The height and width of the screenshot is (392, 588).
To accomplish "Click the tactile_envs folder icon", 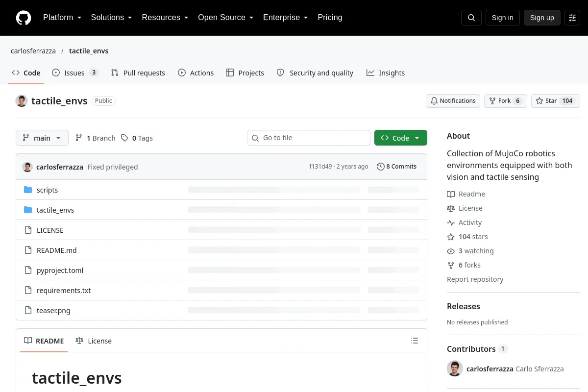I will pyautogui.click(x=28, y=210).
